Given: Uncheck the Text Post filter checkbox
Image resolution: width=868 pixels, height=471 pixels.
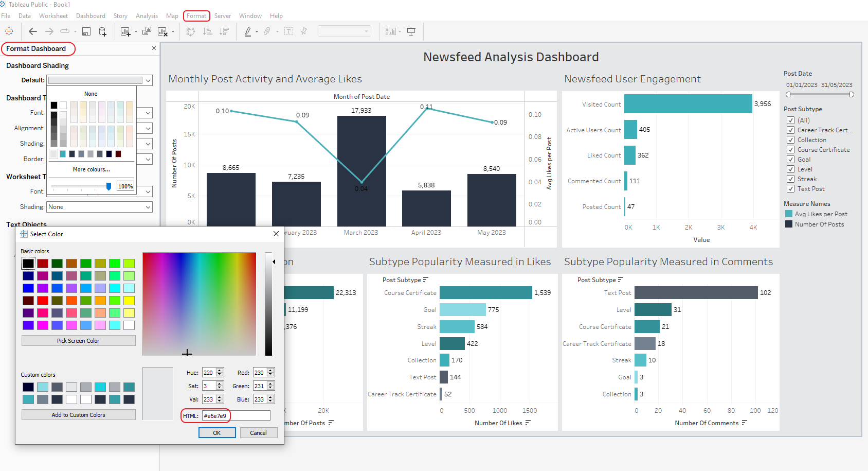Looking at the screenshot, I should click(x=791, y=189).
